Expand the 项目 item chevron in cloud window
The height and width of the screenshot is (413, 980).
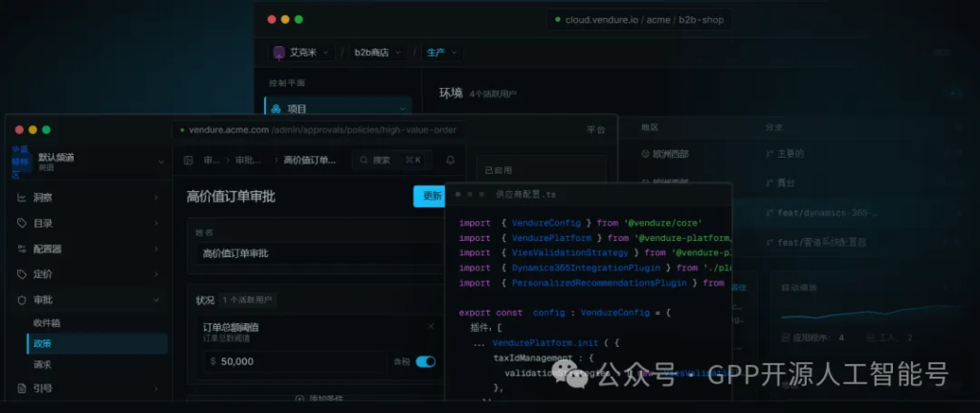402,109
